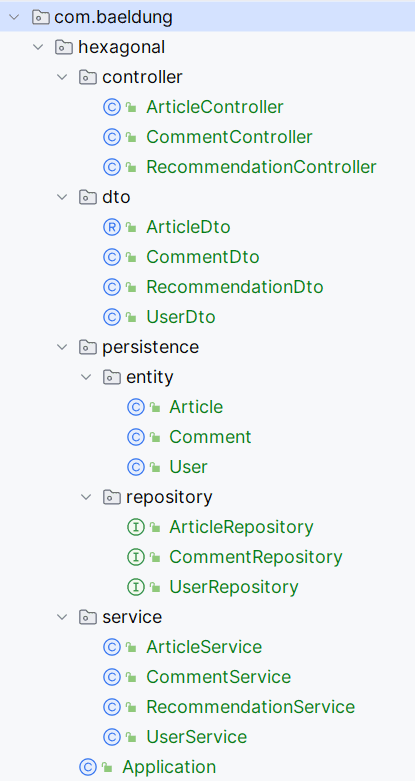Collapse the entity package chevron
This screenshot has height=781, width=415.
(86, 377)
